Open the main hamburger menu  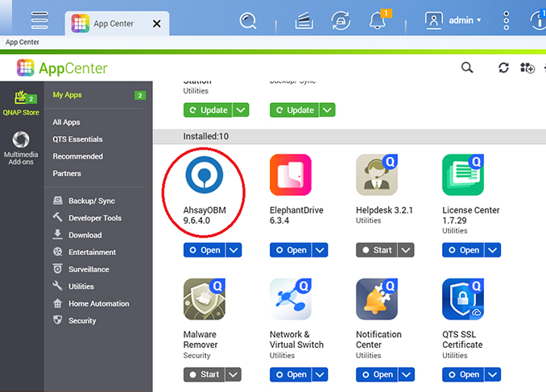[39, 20]
